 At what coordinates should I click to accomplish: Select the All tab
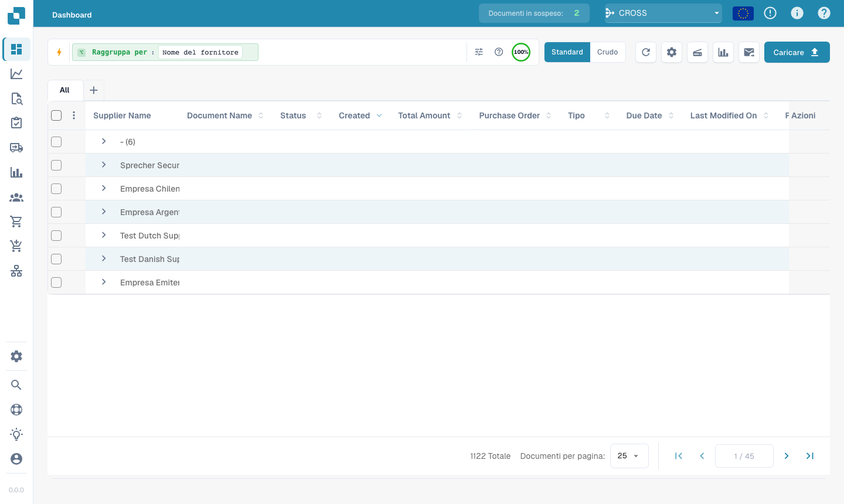click(x=64, y=90)
